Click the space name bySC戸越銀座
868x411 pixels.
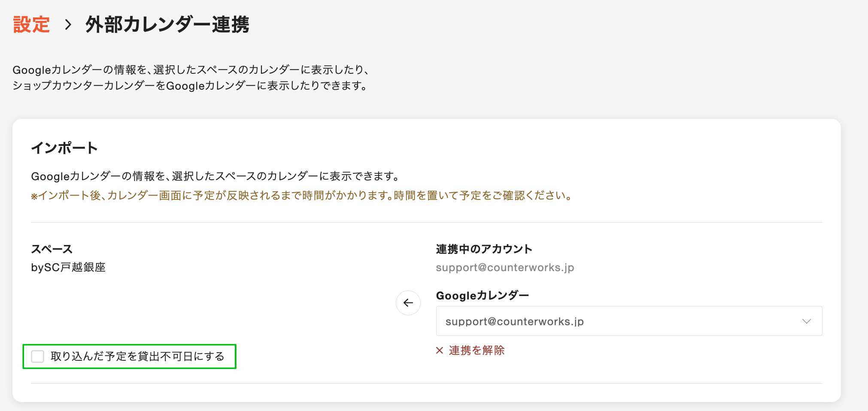pos(68,268)
